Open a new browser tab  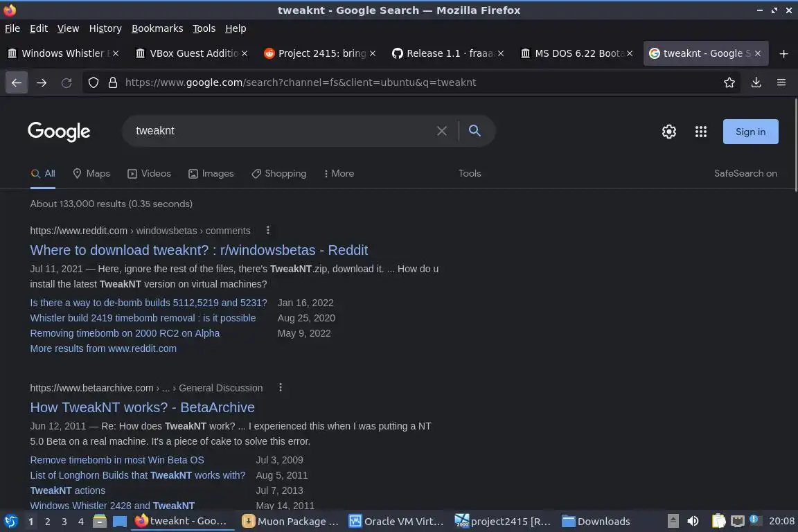click(x=783, y=53)
